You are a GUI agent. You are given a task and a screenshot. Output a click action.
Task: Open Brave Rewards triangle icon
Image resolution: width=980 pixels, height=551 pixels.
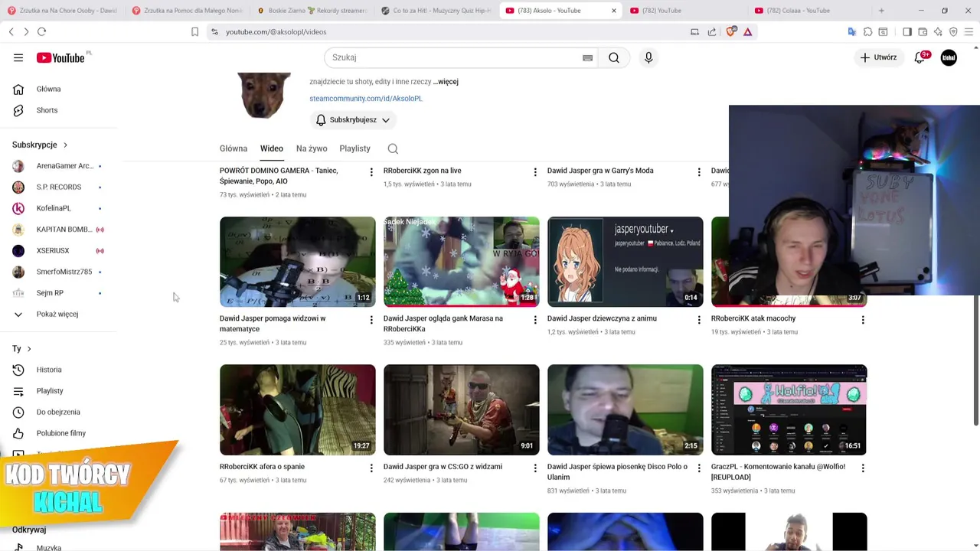coord(747,31)
